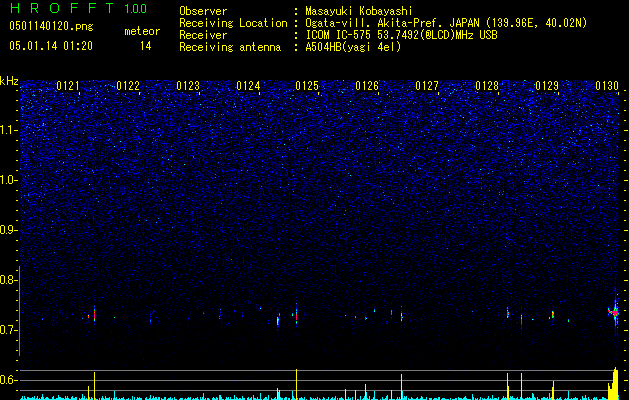The image size is (629, 400).
Task: Click the 1.1 kHz axis label
Action: 9,130
